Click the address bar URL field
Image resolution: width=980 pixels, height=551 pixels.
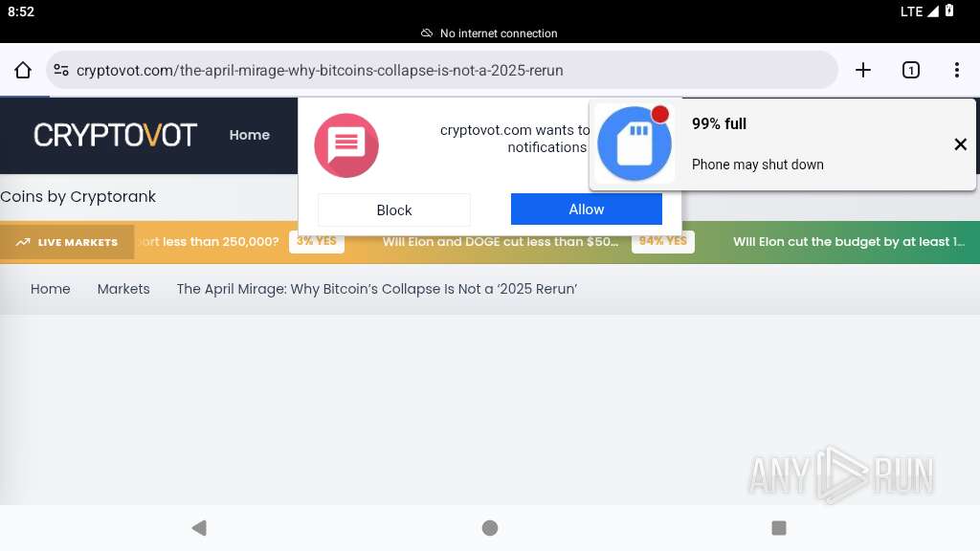pos(442,70)
